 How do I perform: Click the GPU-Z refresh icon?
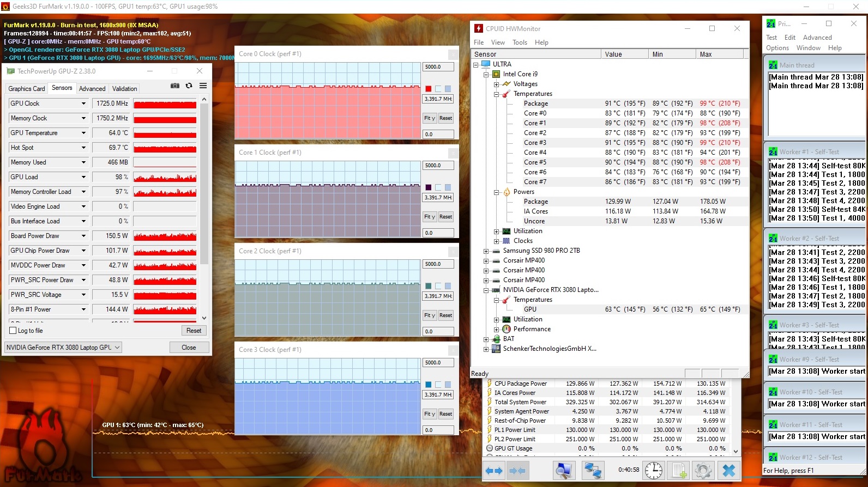click(x=189, y=86)
